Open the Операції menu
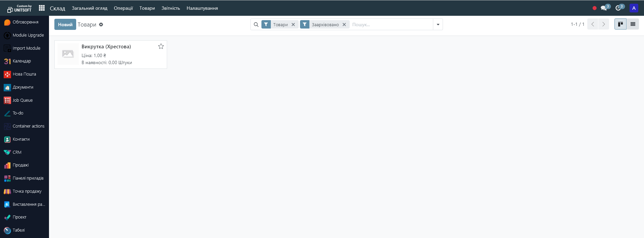This screenshot has height=238, width=644. tap(123, 8)
